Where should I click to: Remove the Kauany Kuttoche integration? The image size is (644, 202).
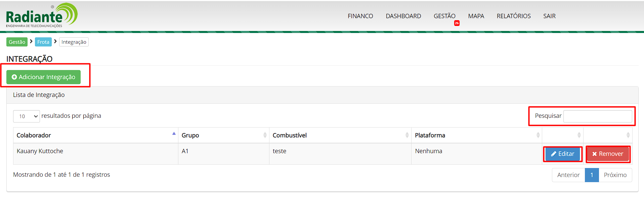(x=607, y=154)
